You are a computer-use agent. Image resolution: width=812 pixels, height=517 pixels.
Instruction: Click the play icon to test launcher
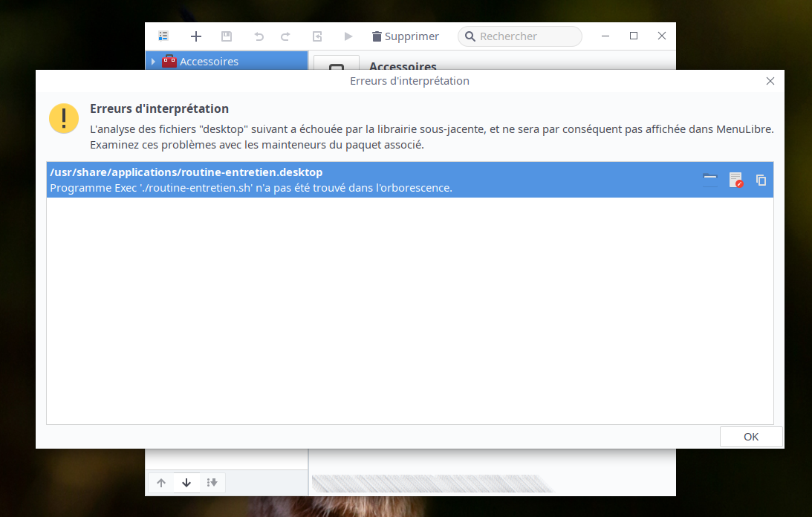348,36
